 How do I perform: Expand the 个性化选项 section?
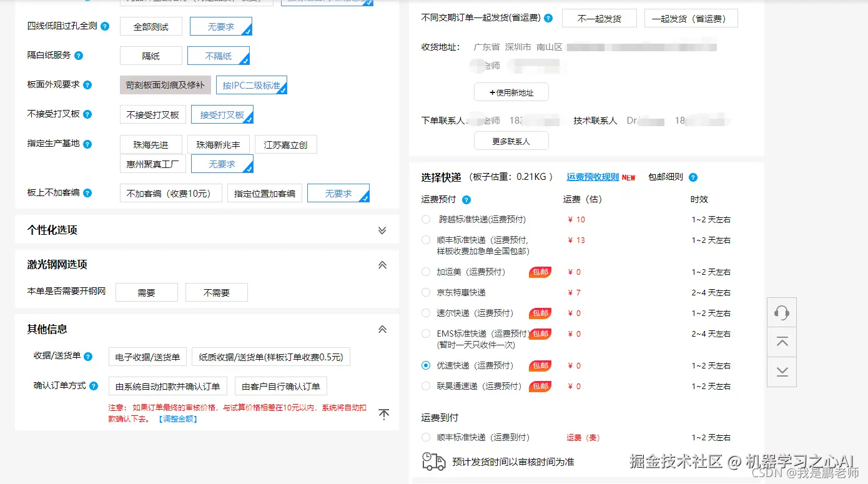pyautogui.click(x=382, y=230)
